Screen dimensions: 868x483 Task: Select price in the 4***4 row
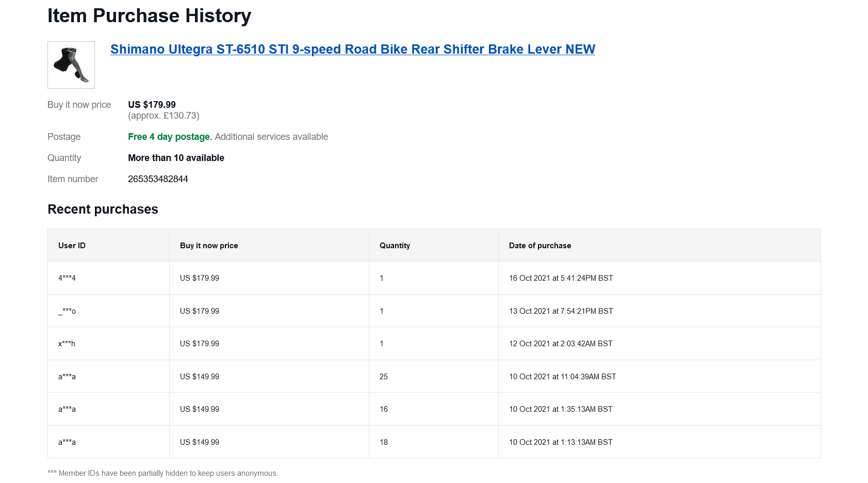[200, 278]
